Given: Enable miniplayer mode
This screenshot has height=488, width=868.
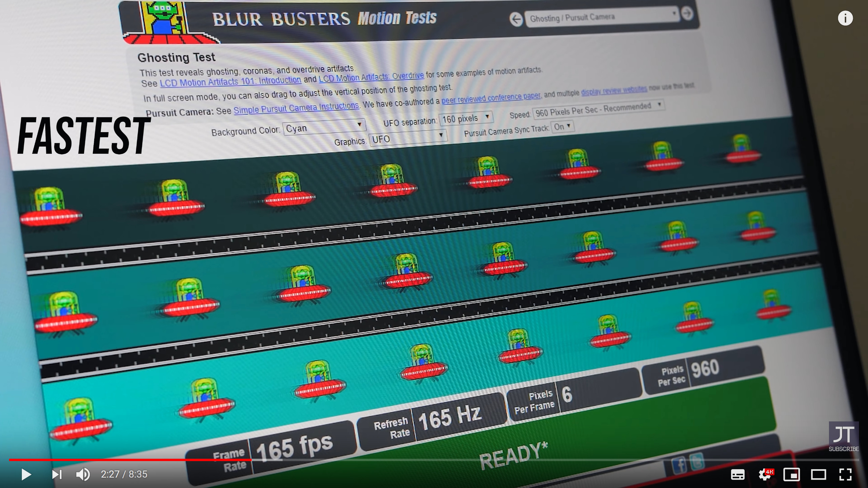Looking at the screenshot, I should pos(791,474).
